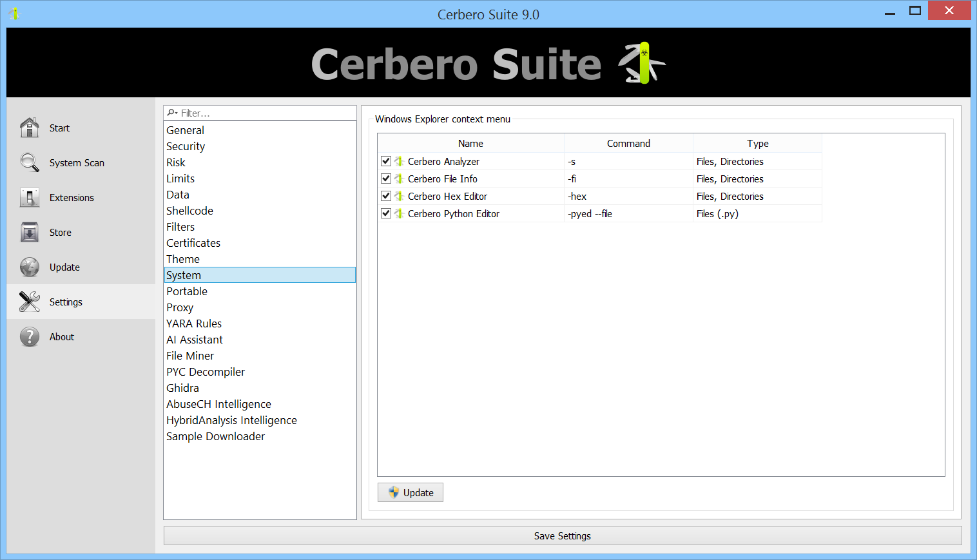Click the Cerbero File Info row icon

click(400, 179)
